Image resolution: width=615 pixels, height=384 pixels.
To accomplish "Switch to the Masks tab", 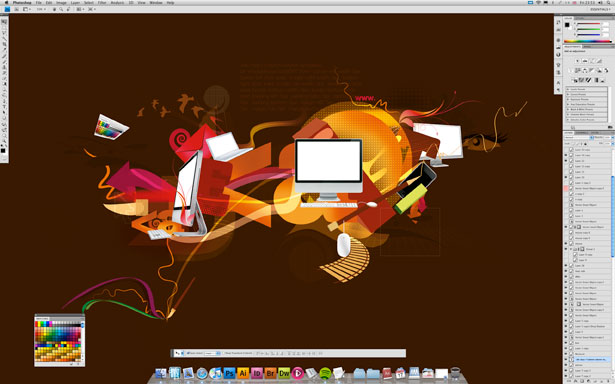I will coord(587,47).
